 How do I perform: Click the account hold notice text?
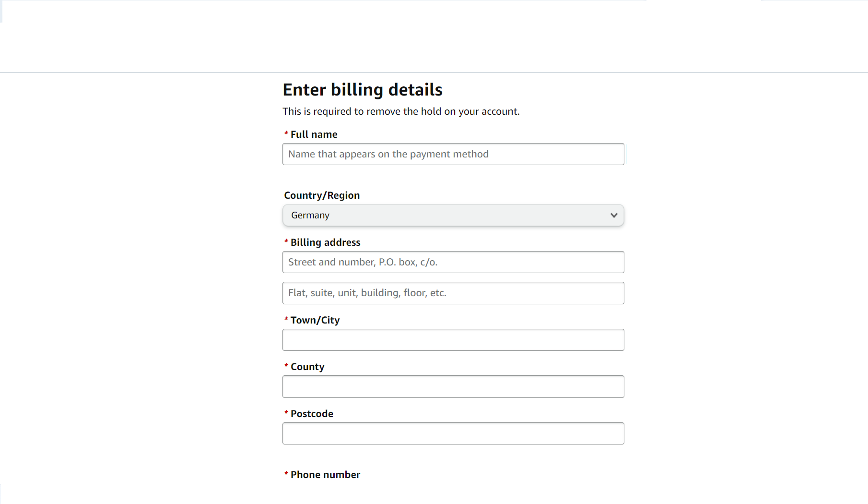[401, 111]
